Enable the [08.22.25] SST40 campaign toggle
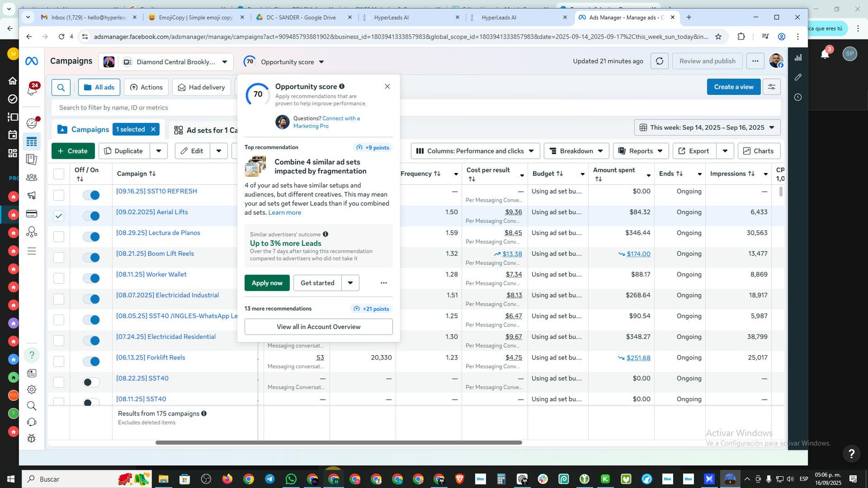The image size is (868, 488). pyautogui.click(x=91, y=382)
